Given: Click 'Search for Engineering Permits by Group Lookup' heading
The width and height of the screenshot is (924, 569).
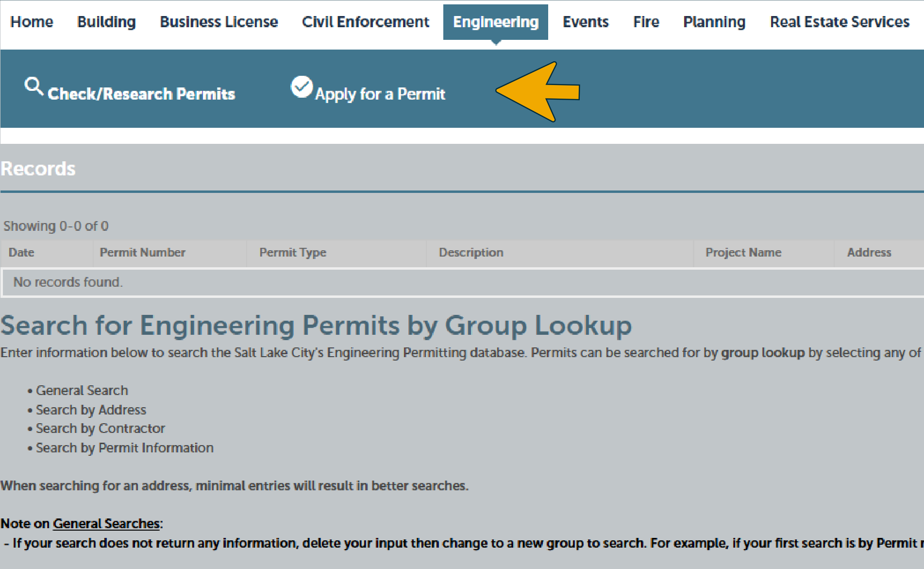Looking at the screenshot, I should [316, 326].
